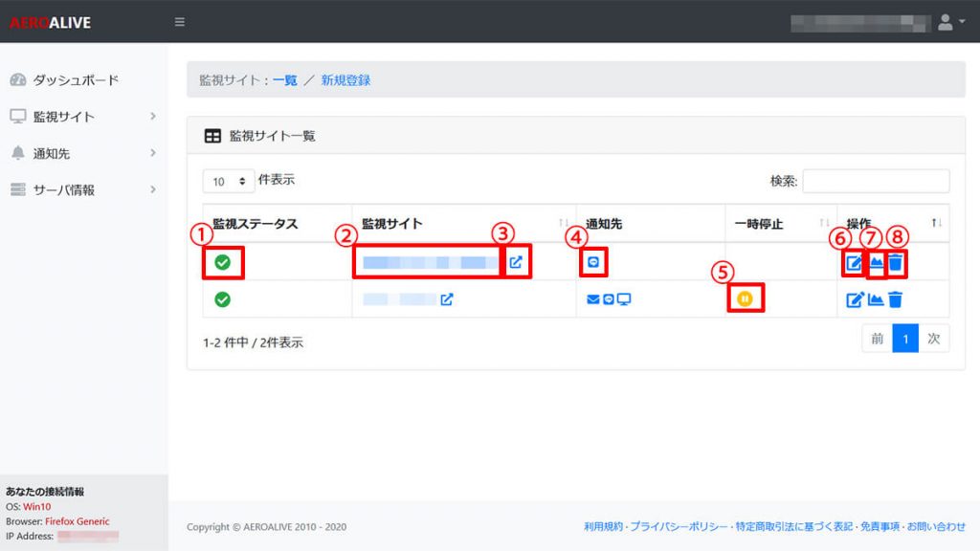Open second row's site in external link icon
Viewport: 980px width, 551px height.
pos(447,299)
